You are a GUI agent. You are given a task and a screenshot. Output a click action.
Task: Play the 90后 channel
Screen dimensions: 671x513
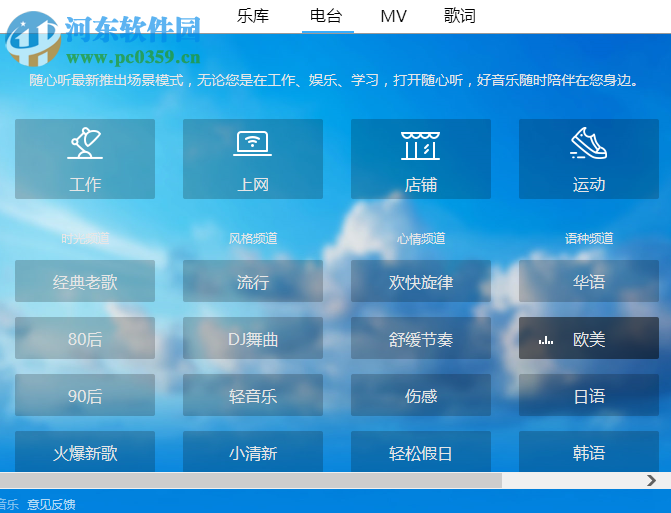click(x=85, y=395)
